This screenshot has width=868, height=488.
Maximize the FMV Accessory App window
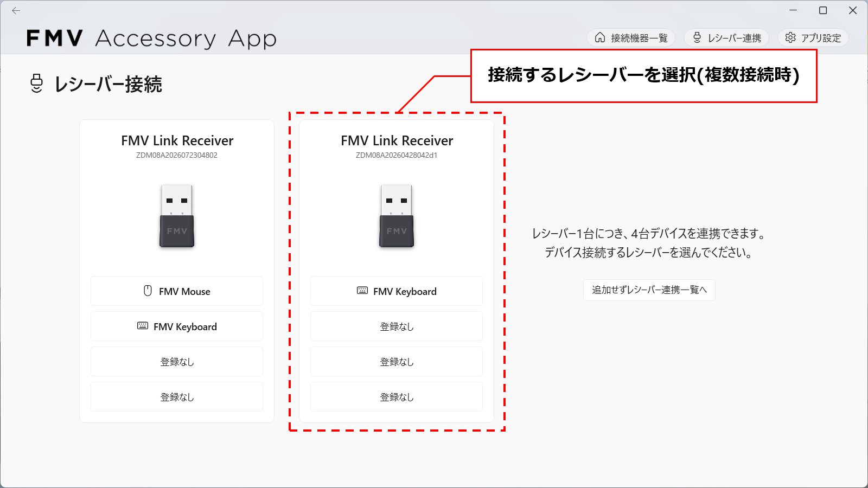click(x=823, y=10)
